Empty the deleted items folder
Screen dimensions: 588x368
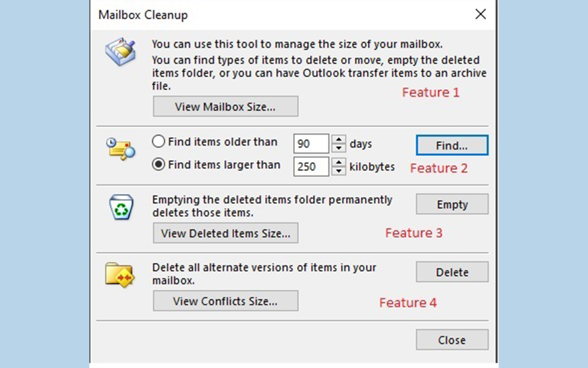(452, 204)
